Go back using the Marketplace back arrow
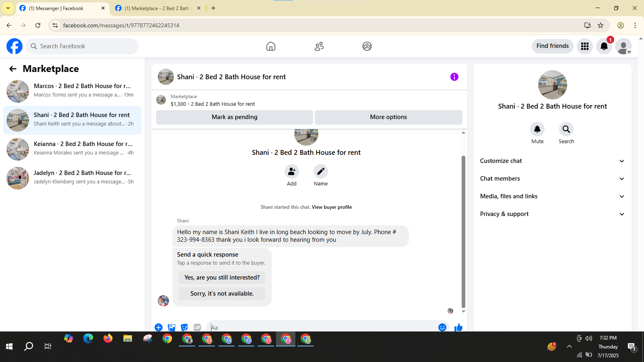This screenshot has height=362, width=644. (13, 69)
